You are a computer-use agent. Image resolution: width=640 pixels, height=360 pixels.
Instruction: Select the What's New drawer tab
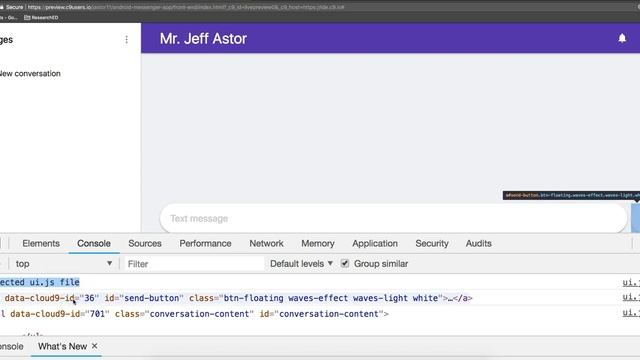click(62, 346)
